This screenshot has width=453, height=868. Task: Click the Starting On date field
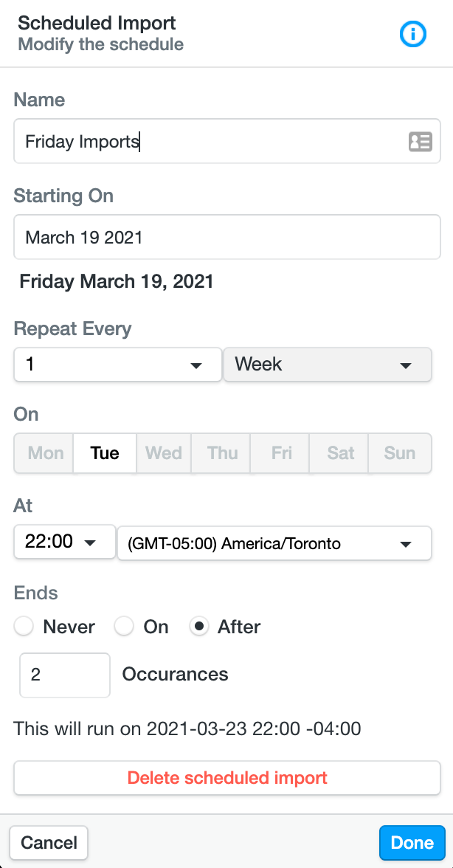(x=227, y=238)
